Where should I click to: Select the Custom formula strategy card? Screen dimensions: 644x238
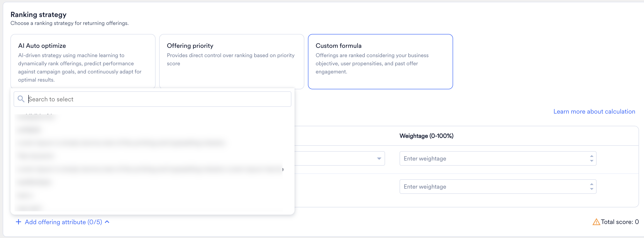tap(380, 61)
